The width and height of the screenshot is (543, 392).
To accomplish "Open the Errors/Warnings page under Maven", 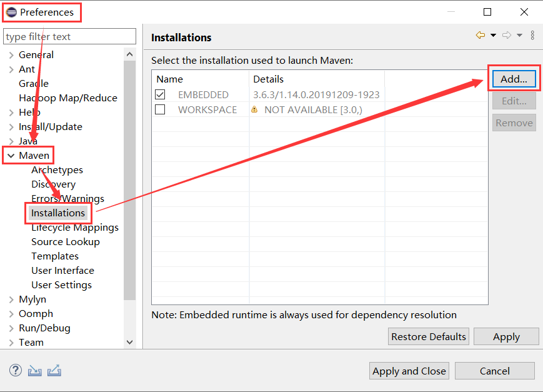I will pyautogui.click(x=67, y=199).
